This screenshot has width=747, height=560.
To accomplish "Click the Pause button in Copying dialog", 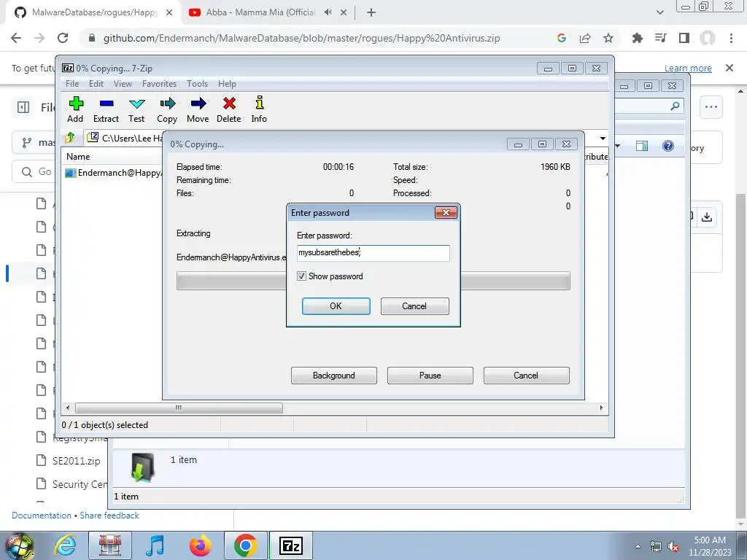I will coord(430,376).
